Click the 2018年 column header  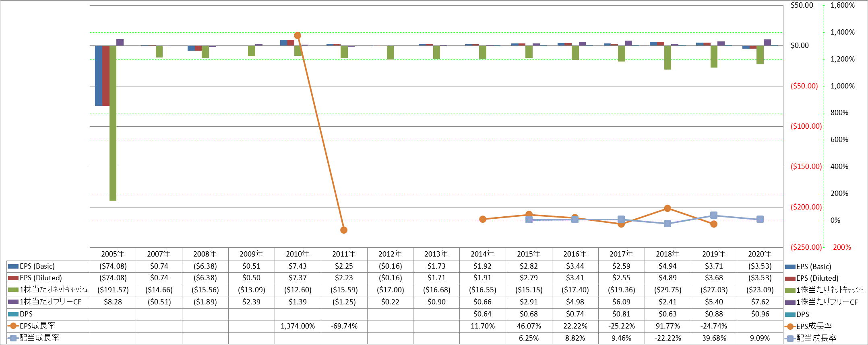tap(668, 254)
